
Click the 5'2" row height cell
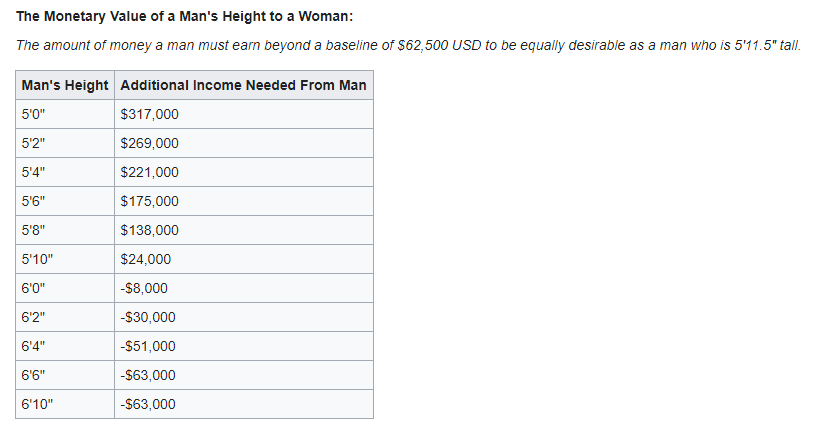coord(65,143)
